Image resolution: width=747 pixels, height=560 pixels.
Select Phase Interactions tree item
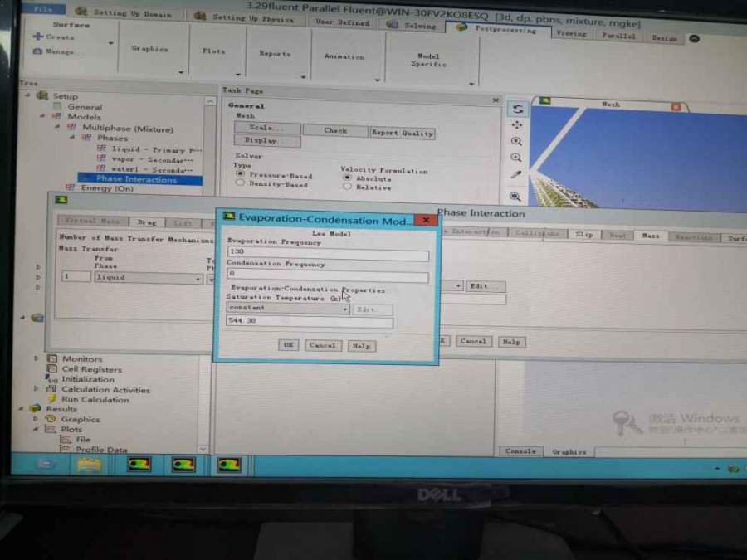coord(139,179)
